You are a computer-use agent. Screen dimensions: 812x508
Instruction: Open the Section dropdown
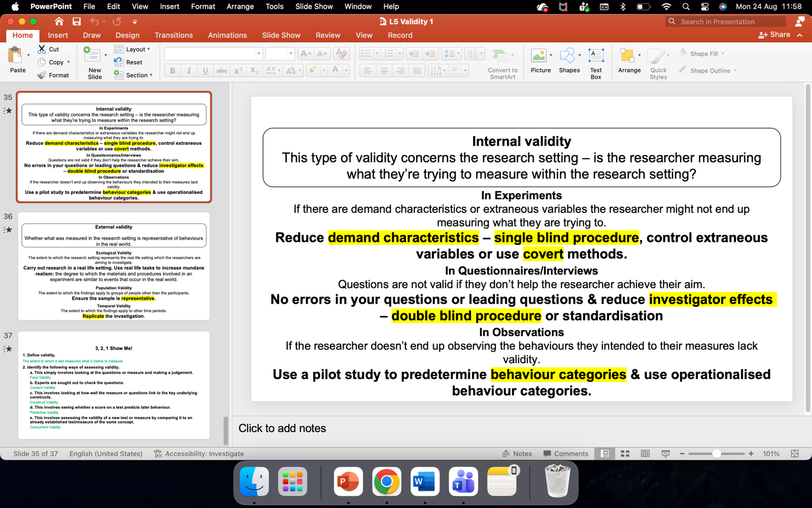(x=133, y=75)
